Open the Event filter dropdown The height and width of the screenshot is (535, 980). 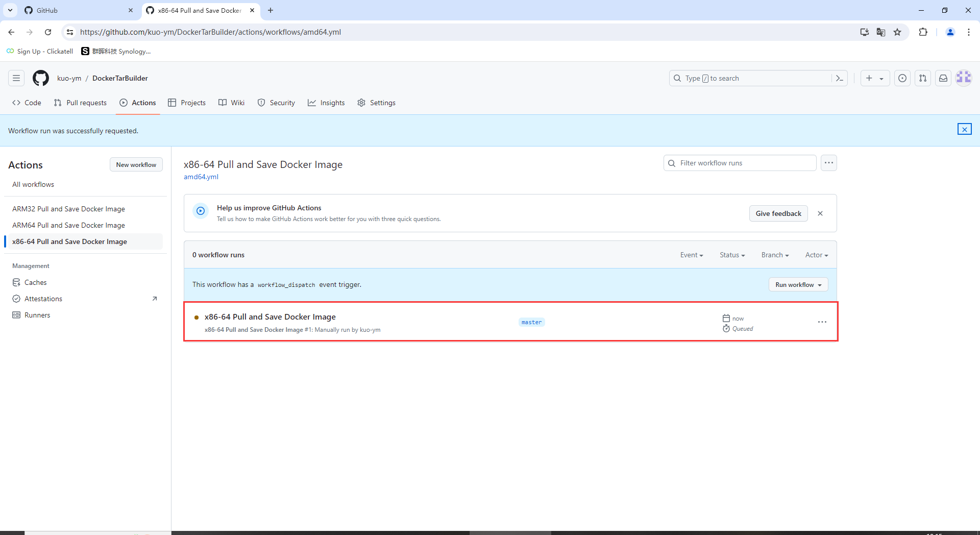coord(691,255)
